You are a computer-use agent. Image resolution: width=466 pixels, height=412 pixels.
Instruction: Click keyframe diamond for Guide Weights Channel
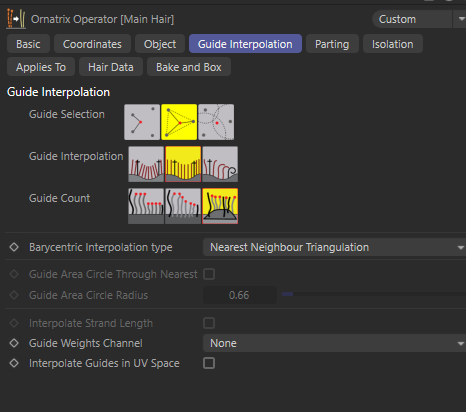click(x=14, y=343)
